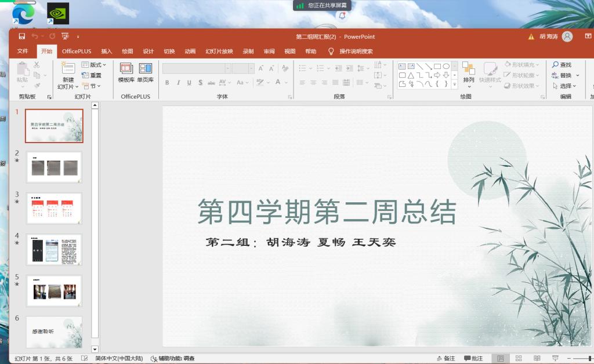Toggle the 备注 notes pane

click(x=445, y=359)
